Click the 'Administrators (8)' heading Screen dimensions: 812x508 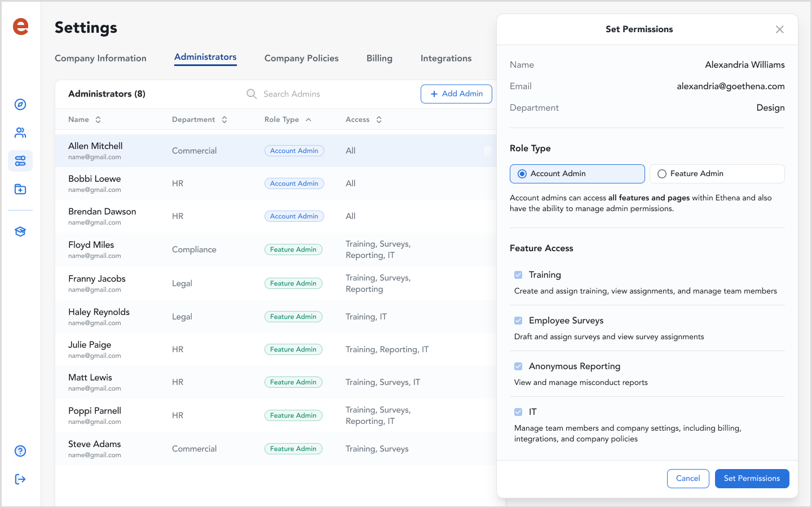pyautogui.click(x=107, y=94)
